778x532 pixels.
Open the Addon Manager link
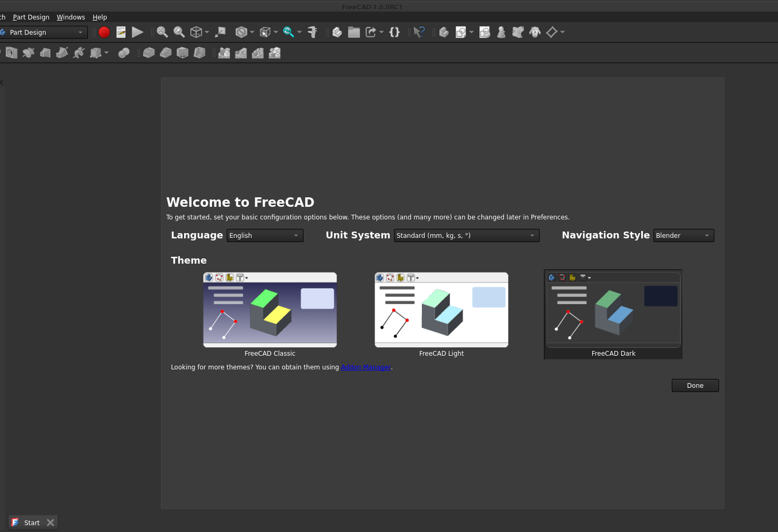coord(366,367)
